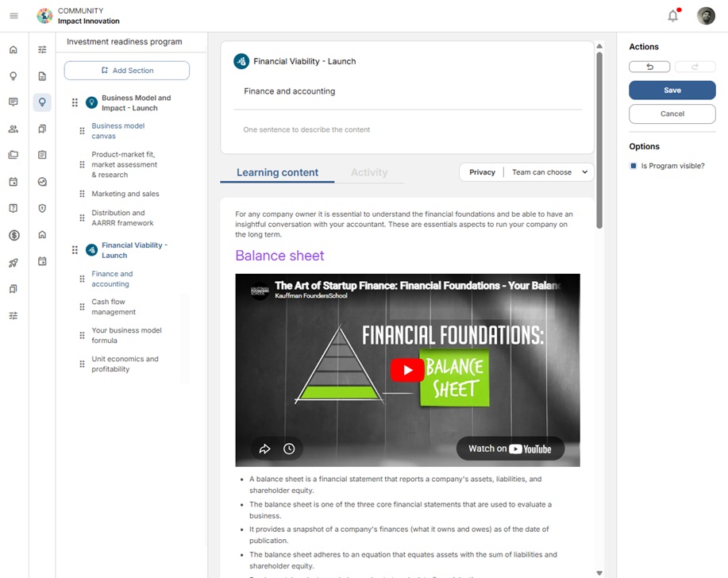Switch to the Activity tab
This screenshot has width=728, height=578.
pyautogui.click(x=369, y=172)
